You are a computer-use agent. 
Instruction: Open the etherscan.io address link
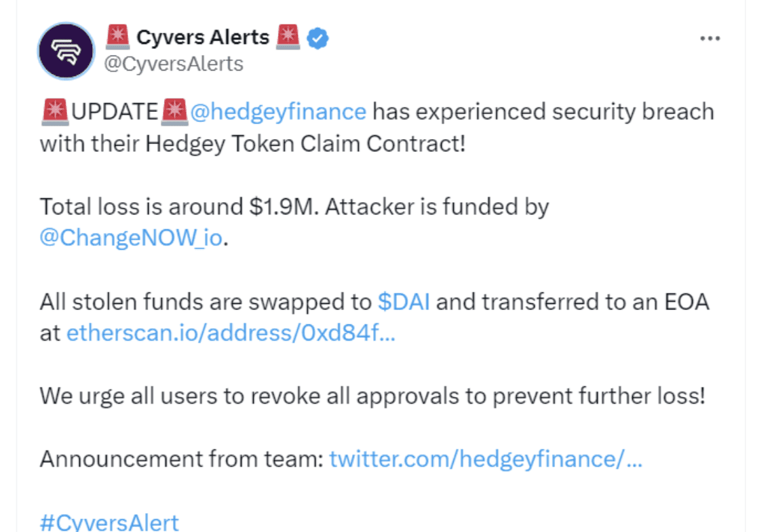(230, 333)
